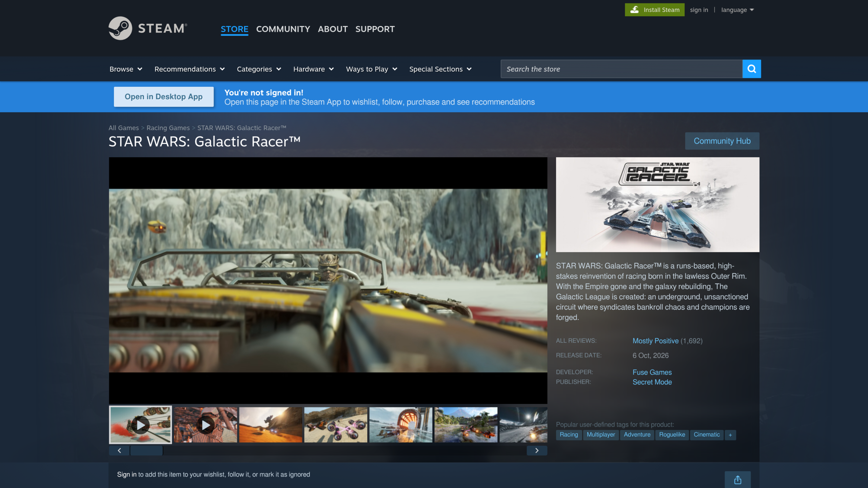Click the STAR WARS: Galactic Racer page title
Image resolution: width=868 pixels, height=488 pixels.
click(204, 142)
